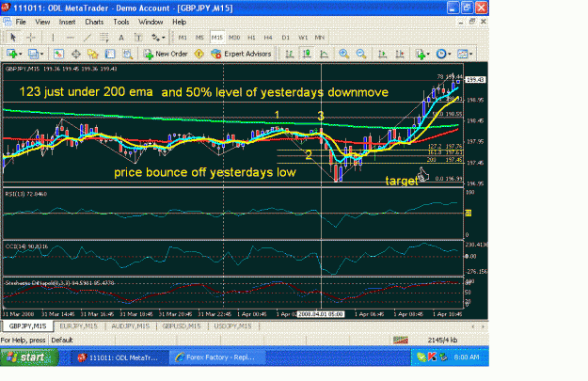Zoom in on the chart
588x381 pixels.
(344, 54)
